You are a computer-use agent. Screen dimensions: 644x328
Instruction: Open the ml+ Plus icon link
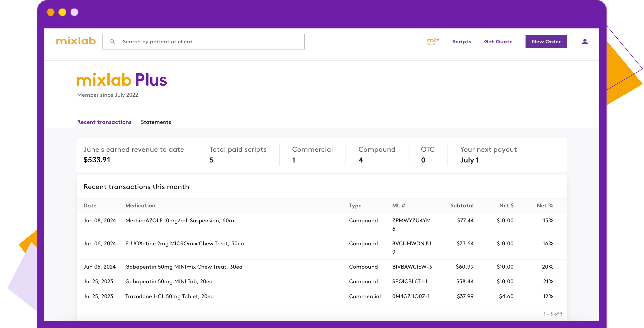(433, 41)
